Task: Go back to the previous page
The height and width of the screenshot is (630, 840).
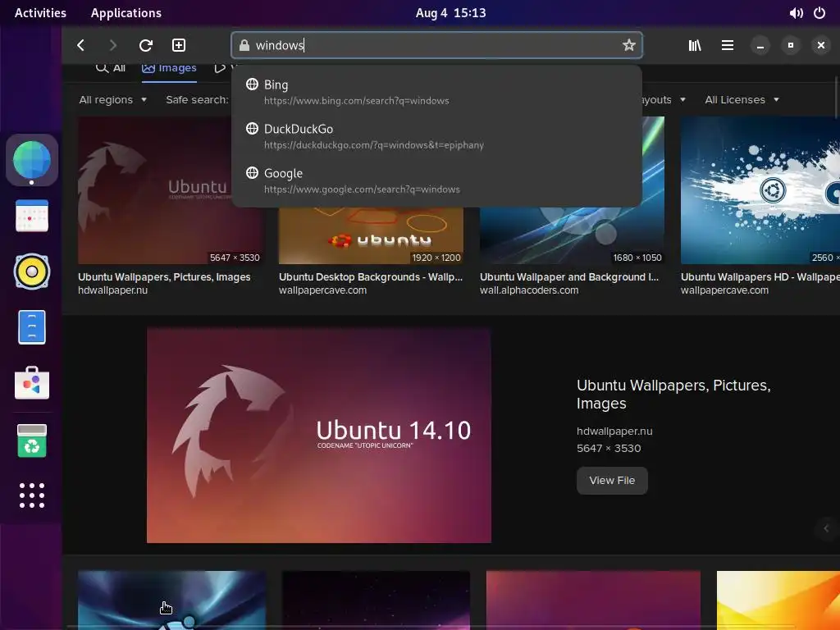Action: [81, 46]
